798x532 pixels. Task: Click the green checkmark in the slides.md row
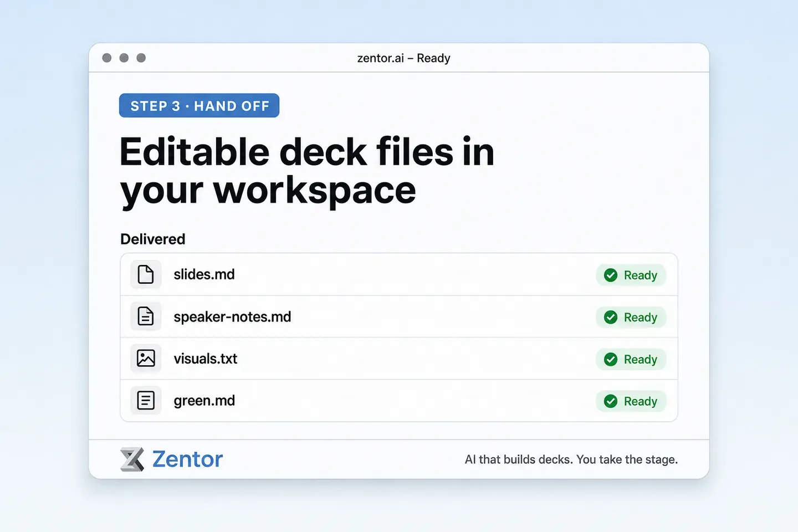[x=611, y=275]
